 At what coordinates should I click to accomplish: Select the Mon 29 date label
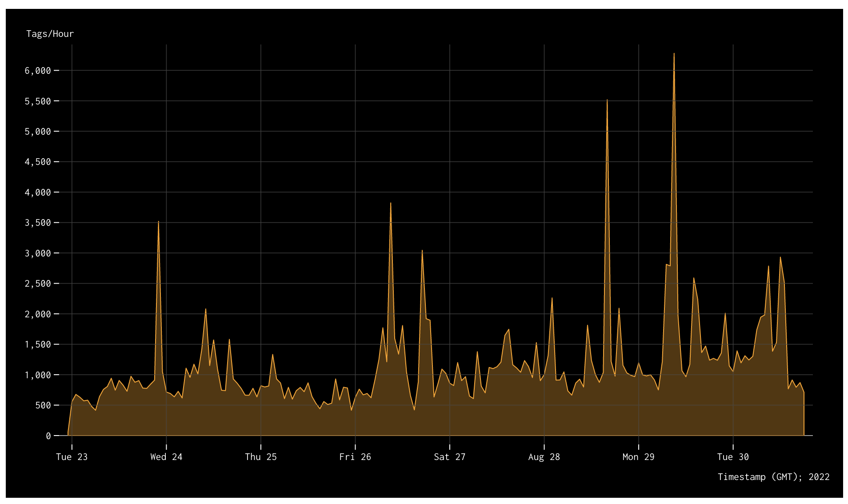(x=639, y=456)
